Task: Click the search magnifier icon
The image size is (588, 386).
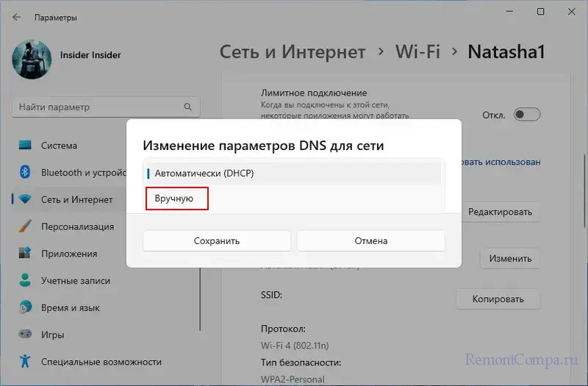Action: [188, 107]
